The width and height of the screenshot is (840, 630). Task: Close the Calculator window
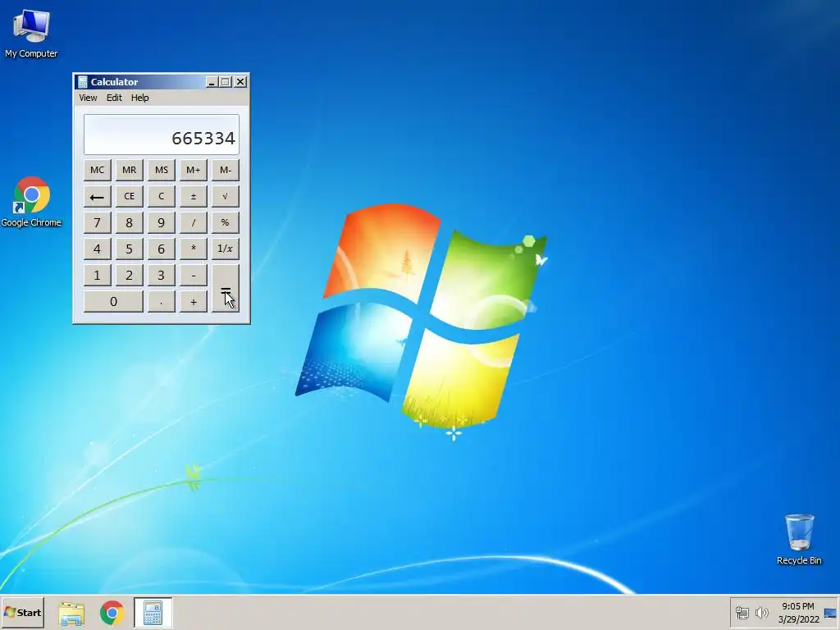pos(240,82)
